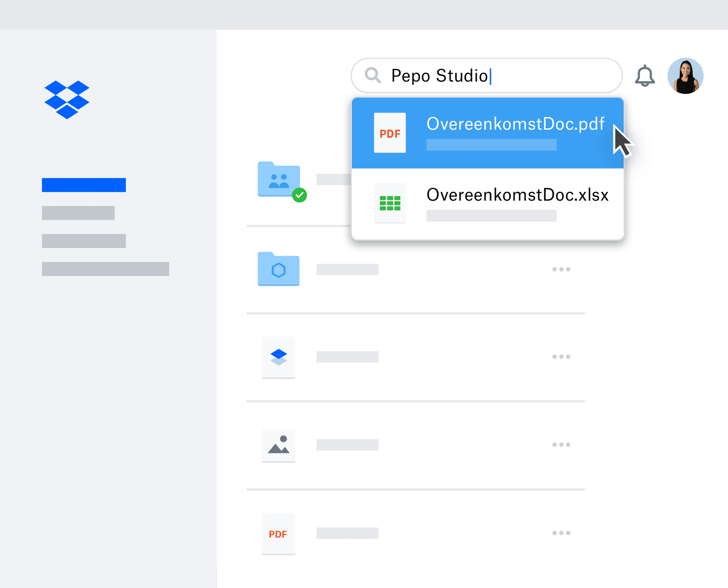Select the highlighted blue sidebar navigation item
Screen dimensions: 728x588
[x=84, y=185]
